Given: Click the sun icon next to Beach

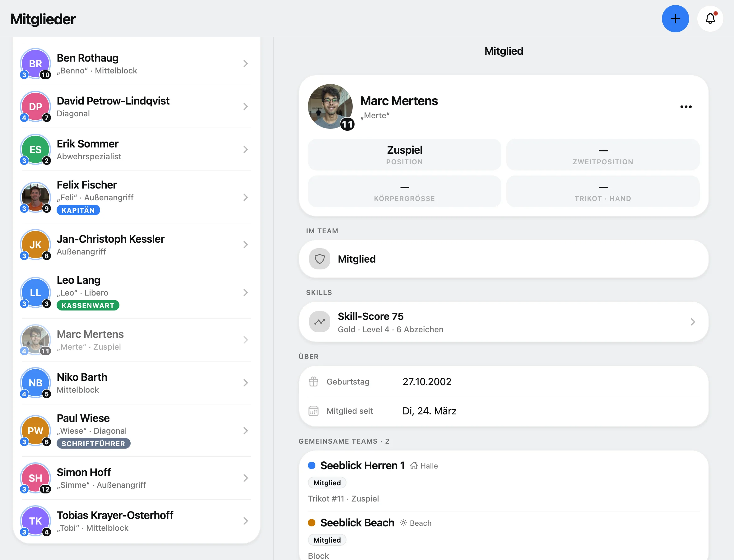Looking at the screenshot, I should 403,523.
